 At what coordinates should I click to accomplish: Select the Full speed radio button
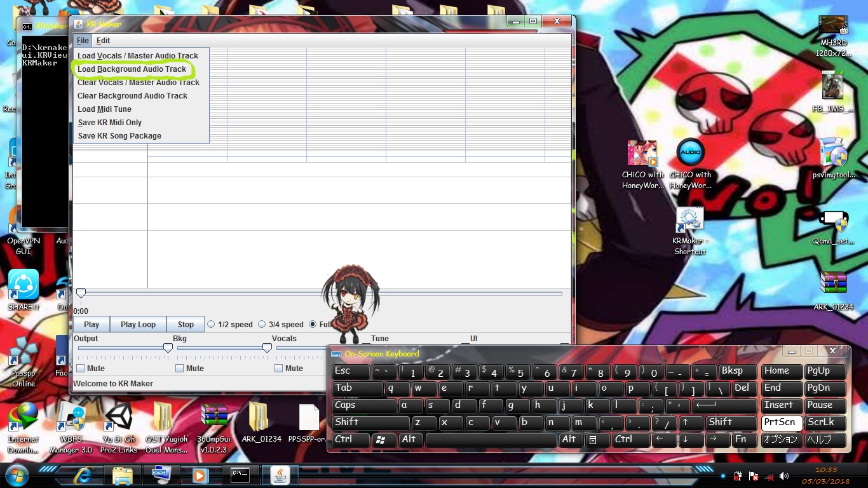pos(313,324)
